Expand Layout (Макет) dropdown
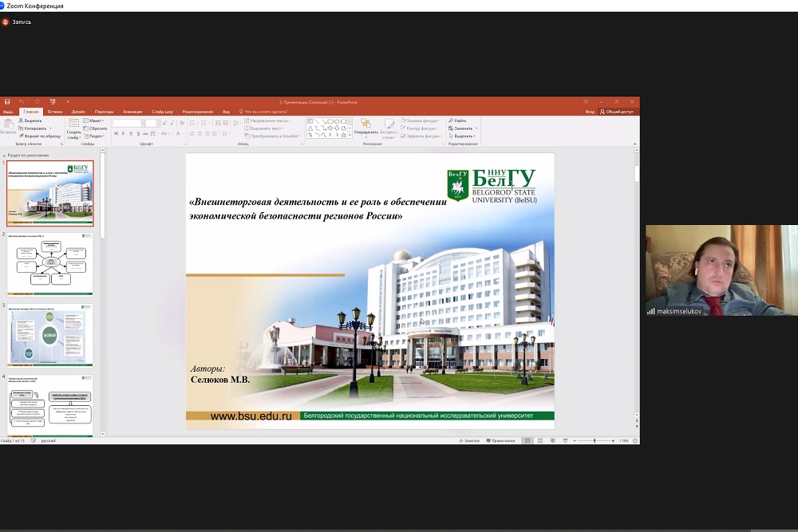 coord(96,120)
